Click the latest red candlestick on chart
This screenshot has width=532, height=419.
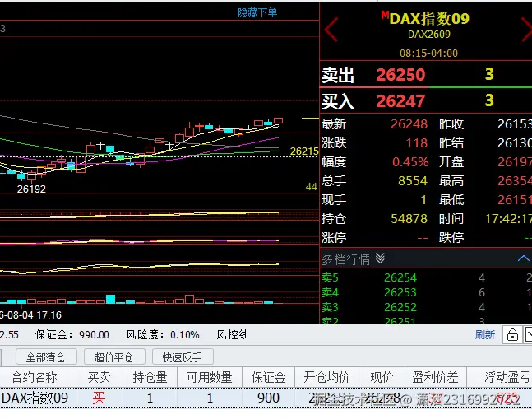pyautogui.click(x=279, y=120)
